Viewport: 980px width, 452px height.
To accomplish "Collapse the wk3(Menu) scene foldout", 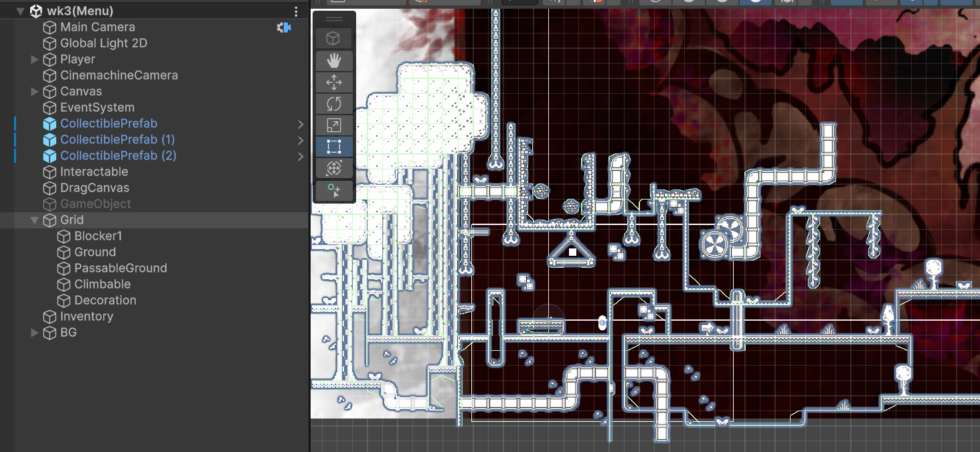I will tap(20, 11).
